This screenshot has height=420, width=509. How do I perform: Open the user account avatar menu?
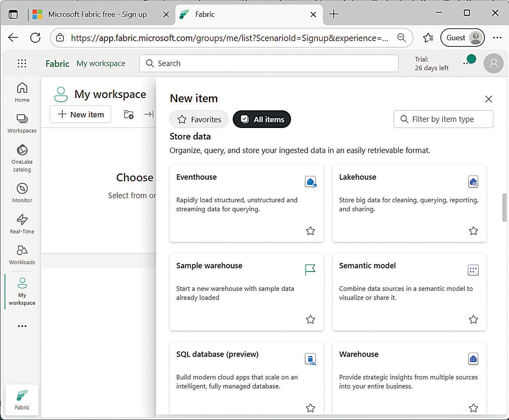point(493,63)
